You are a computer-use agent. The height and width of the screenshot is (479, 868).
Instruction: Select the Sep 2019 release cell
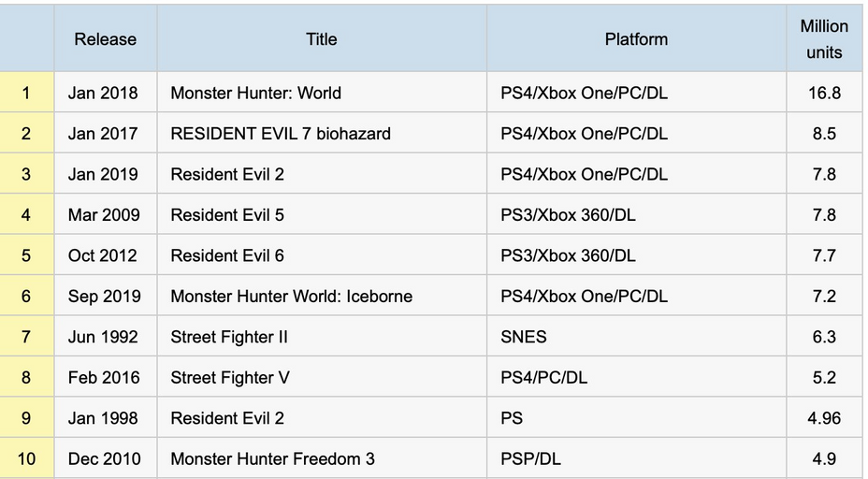104,297
